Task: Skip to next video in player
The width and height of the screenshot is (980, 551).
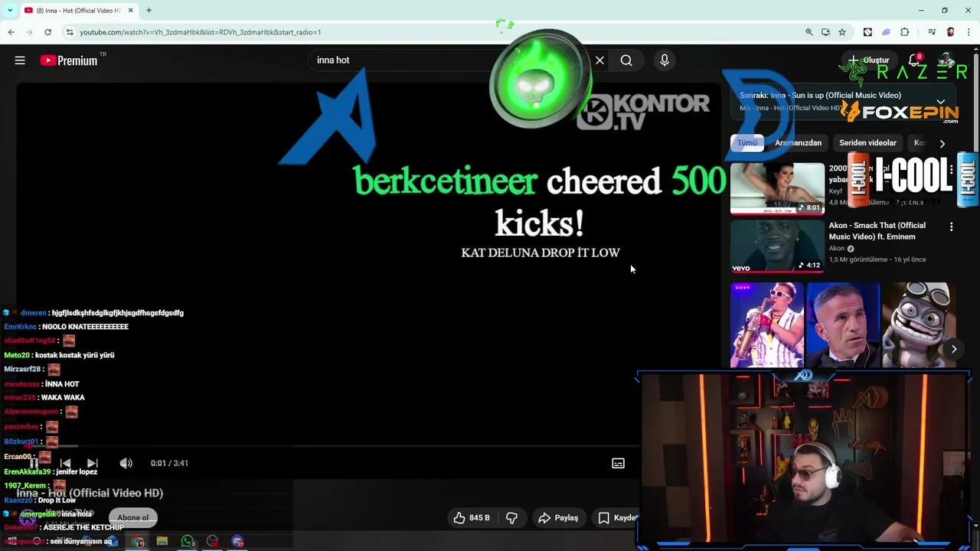Action: coord(92,463)
